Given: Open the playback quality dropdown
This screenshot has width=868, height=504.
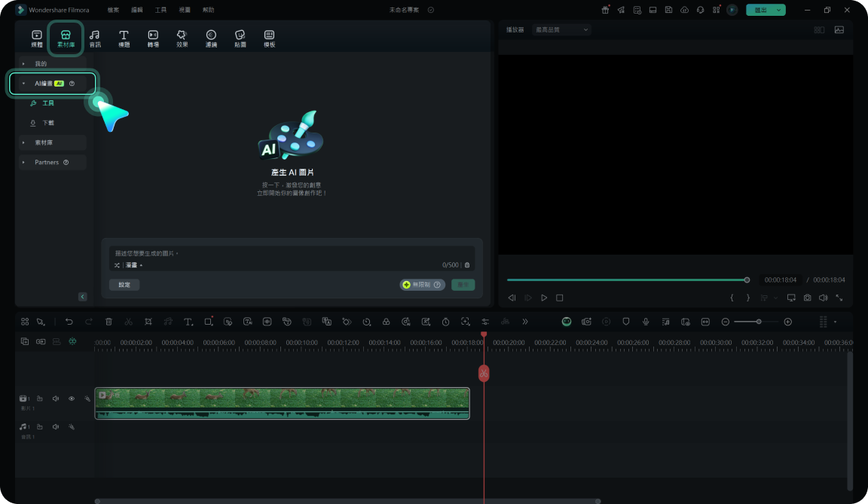Looking at the screenshot, I should click(x=561, y=29).
